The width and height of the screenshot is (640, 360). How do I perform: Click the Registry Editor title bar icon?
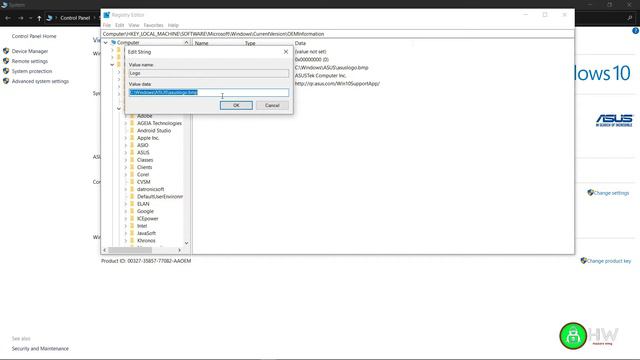[x=107, y=15]
